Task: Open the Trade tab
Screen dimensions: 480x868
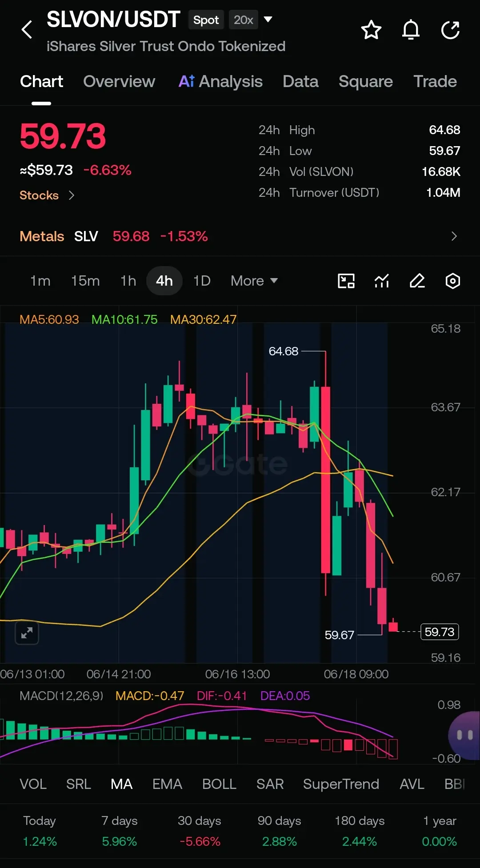Action: [435, 81]
